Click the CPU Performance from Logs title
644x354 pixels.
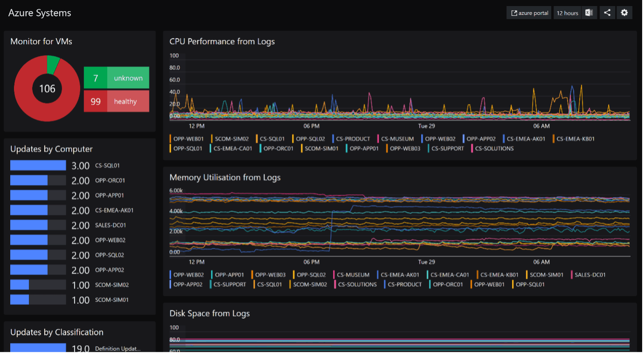222,41
